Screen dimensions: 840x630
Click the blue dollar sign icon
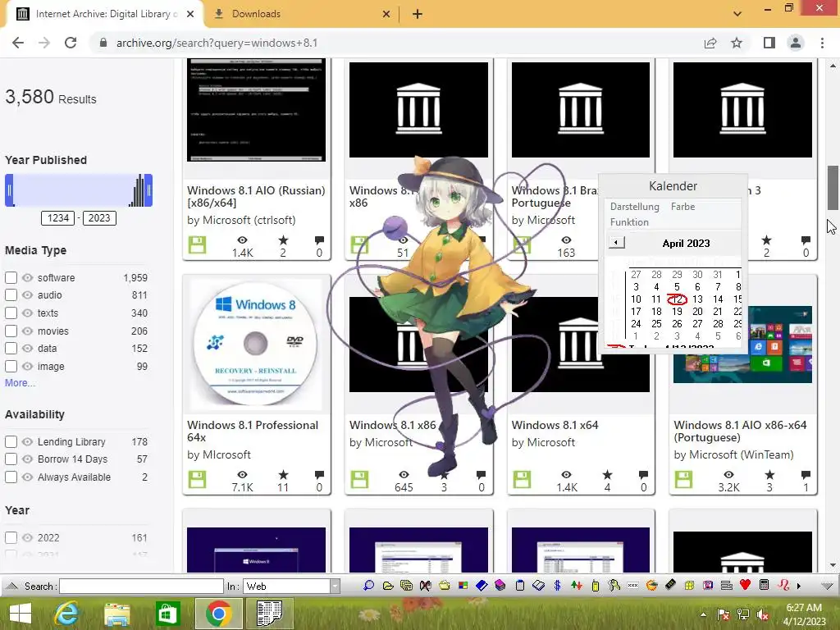click(x=557, y=586)
